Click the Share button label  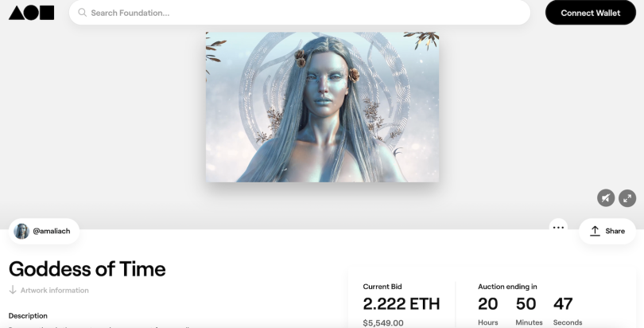(x=615, y=231)
